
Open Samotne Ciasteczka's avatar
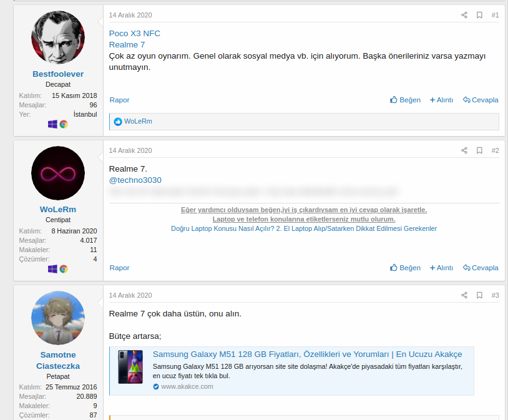pos(58,318)
